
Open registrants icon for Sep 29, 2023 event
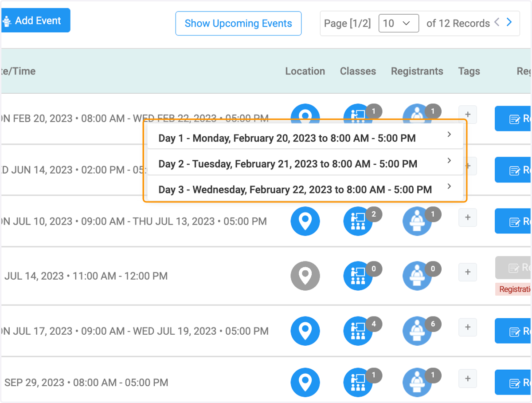[417, 383]
